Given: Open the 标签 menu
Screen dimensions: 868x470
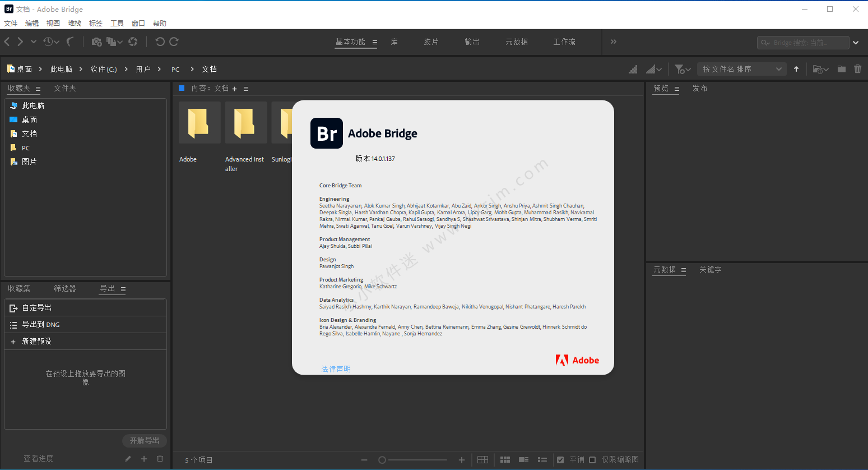Looking at the screenshot, I should click(96, 23).
